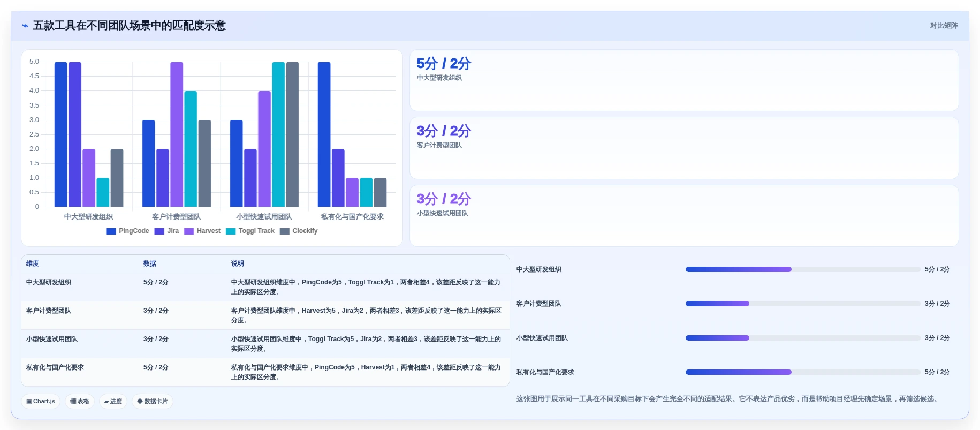Hide the Harvest series via its legend entry
Viewport: 980px width, 430px height.
pyautogui.click(x=202, y=231)
